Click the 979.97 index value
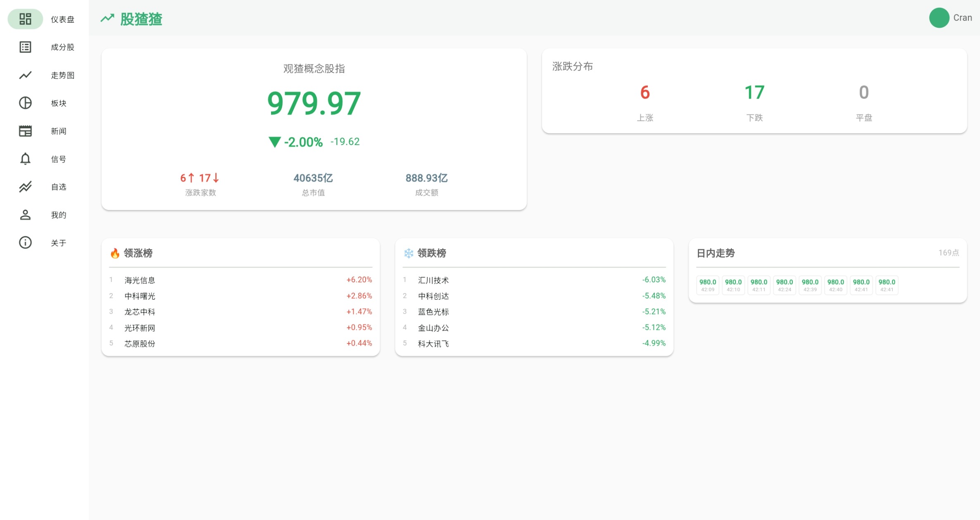Viewport: 980px width, 520px height. pyautogui.click(x=314, y=103)
